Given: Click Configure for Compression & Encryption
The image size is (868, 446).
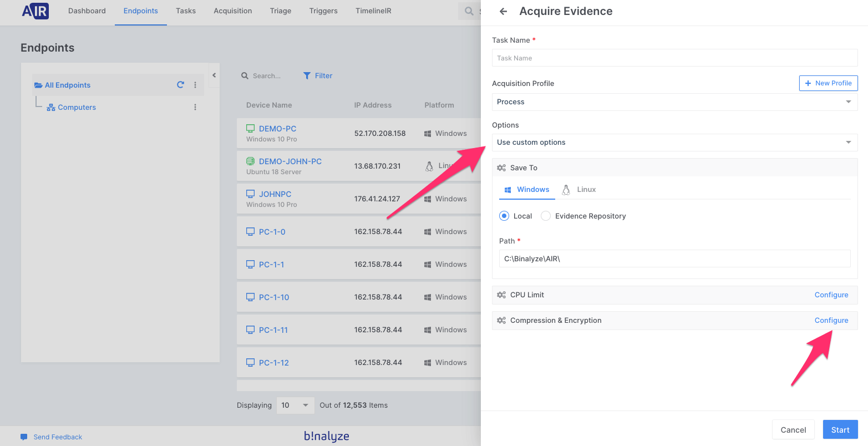Looking at the screenshot, I should point(831,321).
